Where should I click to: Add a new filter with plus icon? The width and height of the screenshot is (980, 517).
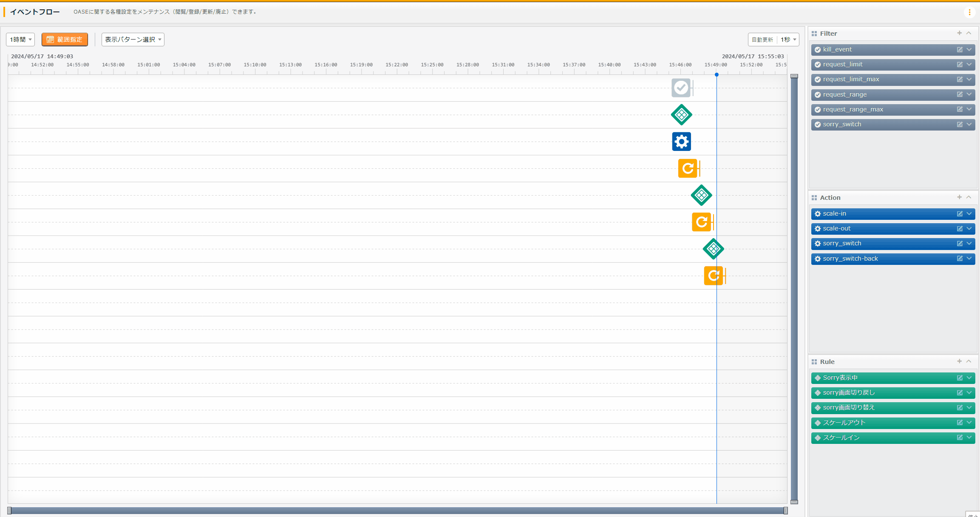point(959,33)
